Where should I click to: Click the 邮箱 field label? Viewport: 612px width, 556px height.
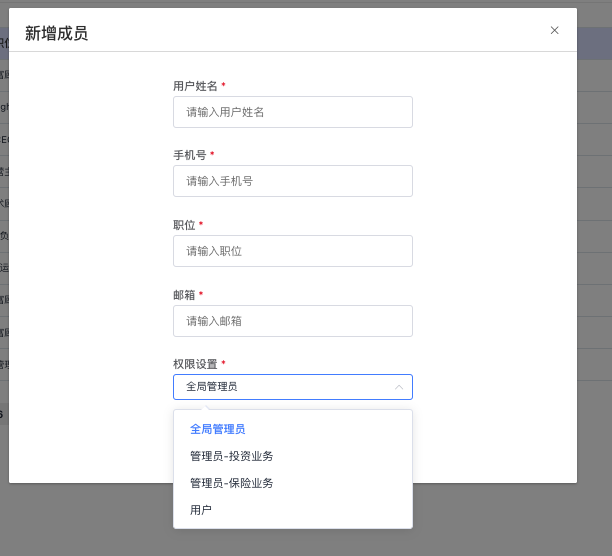184,295
